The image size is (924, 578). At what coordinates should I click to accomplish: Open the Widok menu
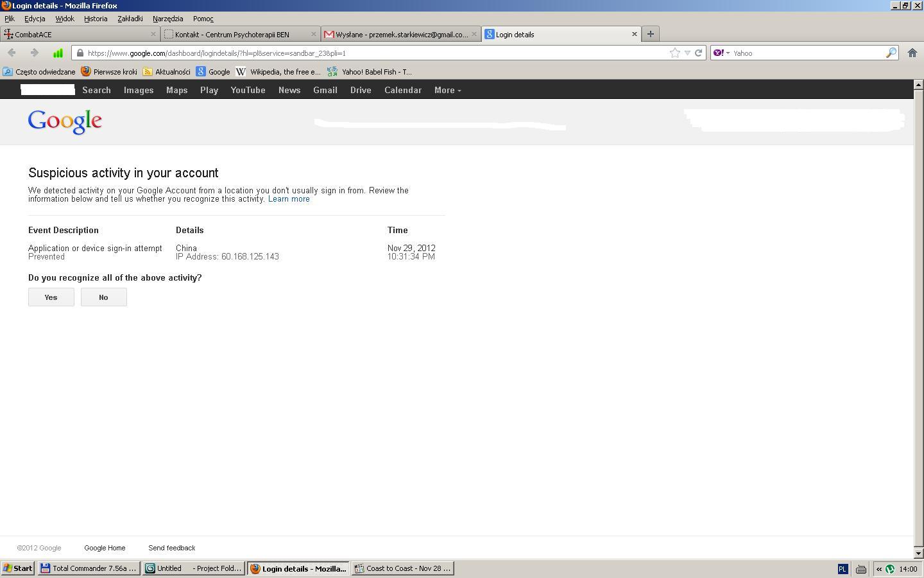(x=65, y=19)
